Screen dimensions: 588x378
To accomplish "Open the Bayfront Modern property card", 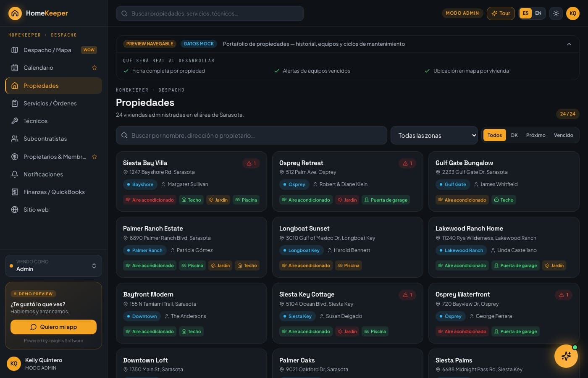I will pyautogui.click(x=192, y=313).
